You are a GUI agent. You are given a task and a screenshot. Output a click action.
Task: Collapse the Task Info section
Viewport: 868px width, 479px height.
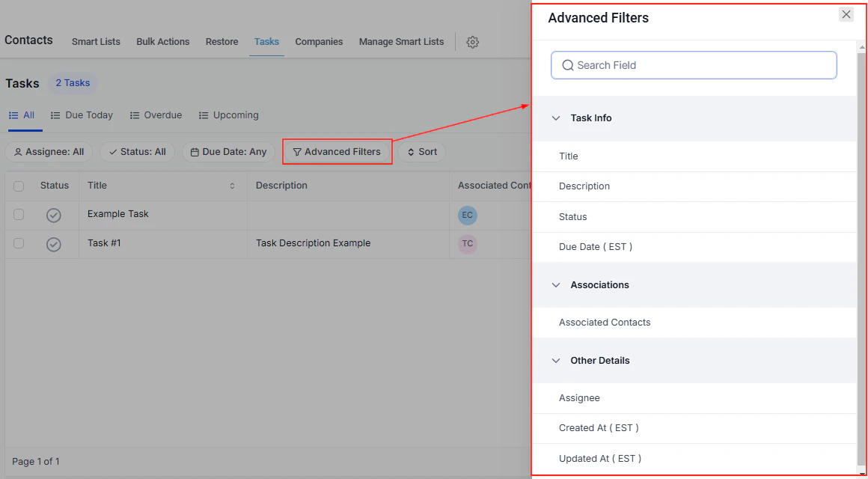coord(556,118)
